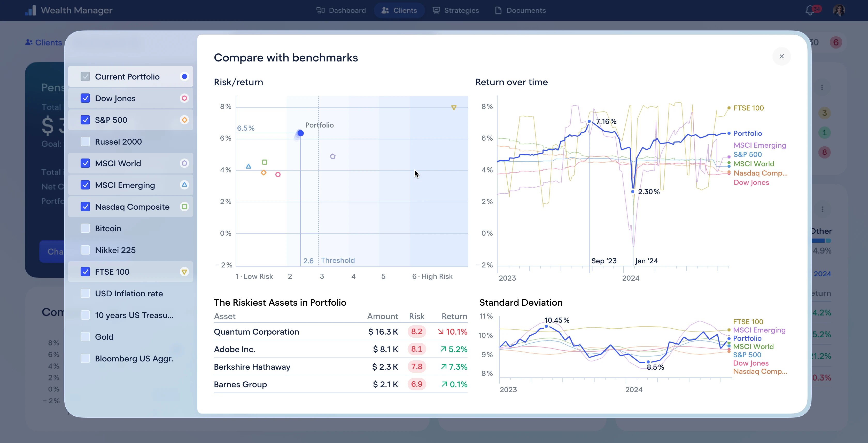This screenshot has width=868, height=443.
Task: Click the MSCI World pentagon marker in scatter chart
Action: [332, 156]
